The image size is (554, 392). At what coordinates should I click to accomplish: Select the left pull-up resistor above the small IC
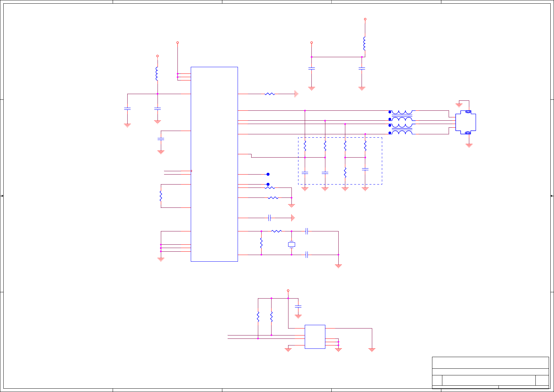(258, 317)
